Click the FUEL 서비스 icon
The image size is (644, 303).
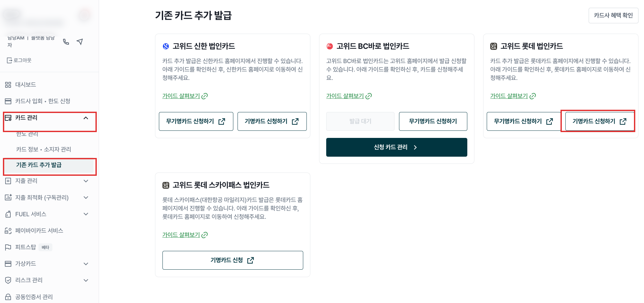tap(8, 214)
